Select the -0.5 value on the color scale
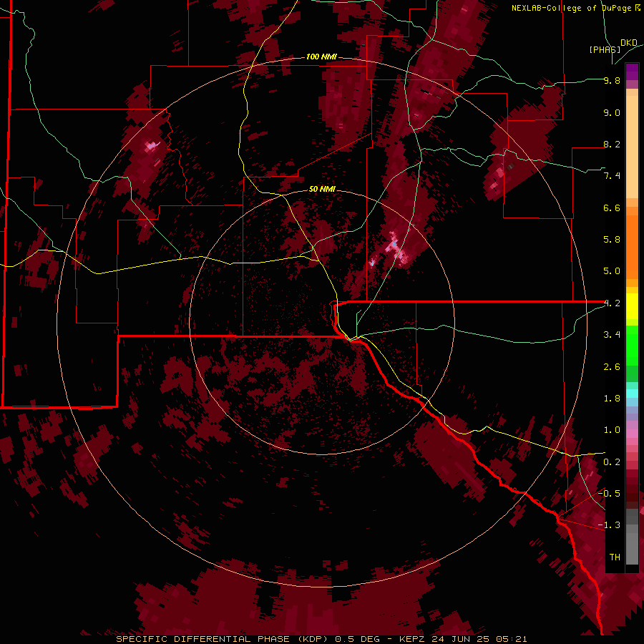644x644 pixels. click(x=610, y=493)
